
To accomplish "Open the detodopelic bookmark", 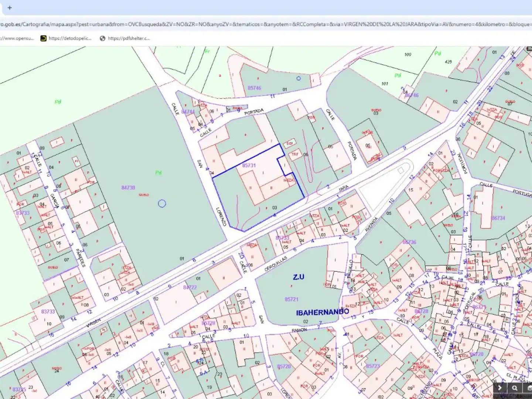I will 66,38.
